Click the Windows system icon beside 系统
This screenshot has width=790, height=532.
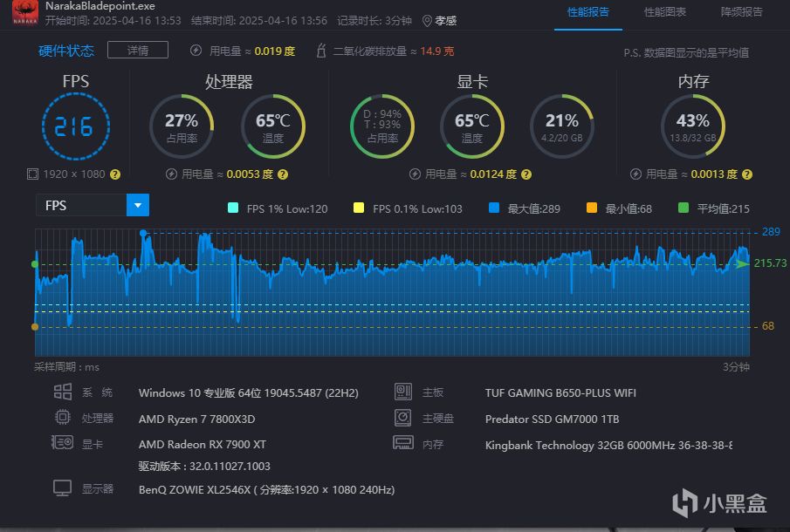point(63,392)
